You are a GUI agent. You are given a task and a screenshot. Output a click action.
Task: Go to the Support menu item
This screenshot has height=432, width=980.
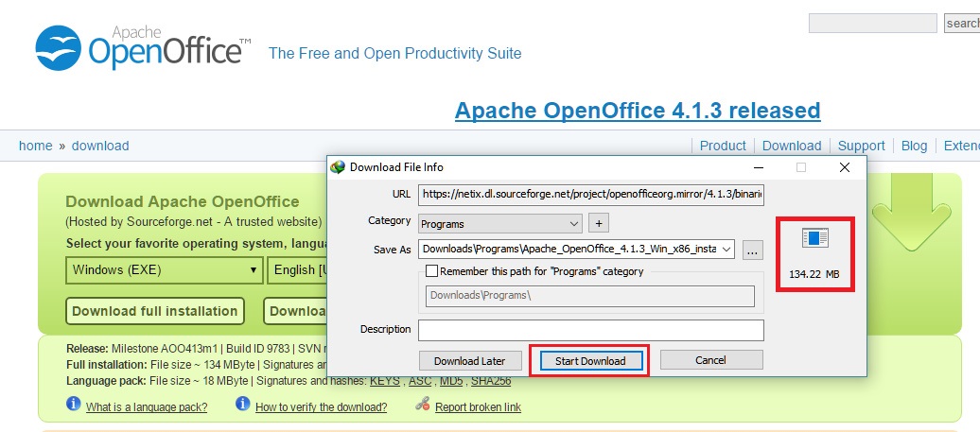861,146
